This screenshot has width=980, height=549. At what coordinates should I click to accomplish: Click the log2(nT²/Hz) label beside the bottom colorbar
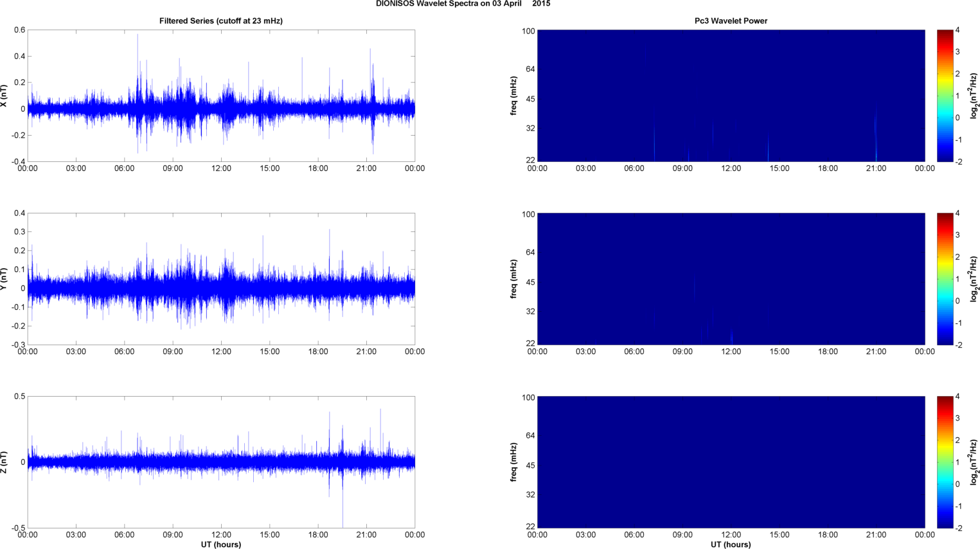pyautogui.click(x=974, y=462)
